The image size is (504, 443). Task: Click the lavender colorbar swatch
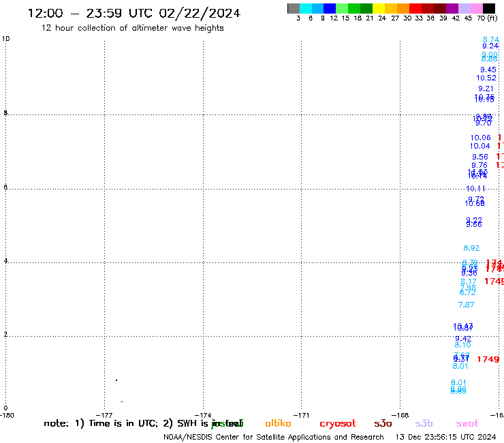[x=464, y=8]
